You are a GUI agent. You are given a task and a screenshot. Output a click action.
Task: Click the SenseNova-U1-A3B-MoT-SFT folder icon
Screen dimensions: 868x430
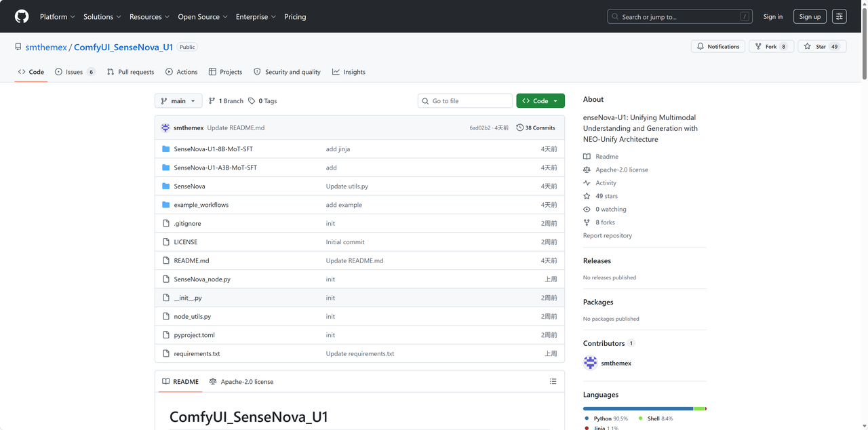point(166,168)
